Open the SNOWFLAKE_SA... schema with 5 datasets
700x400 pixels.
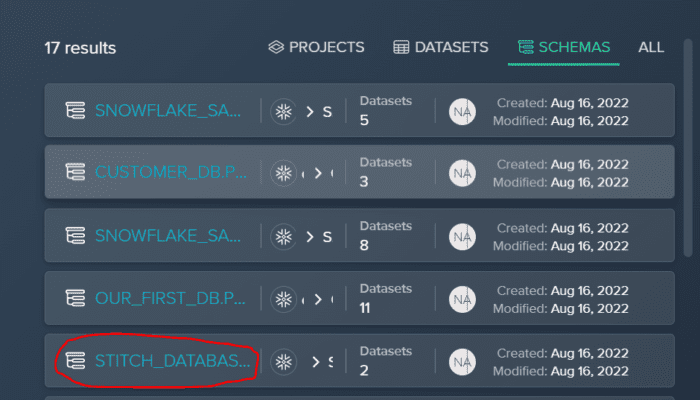(168, 111)
